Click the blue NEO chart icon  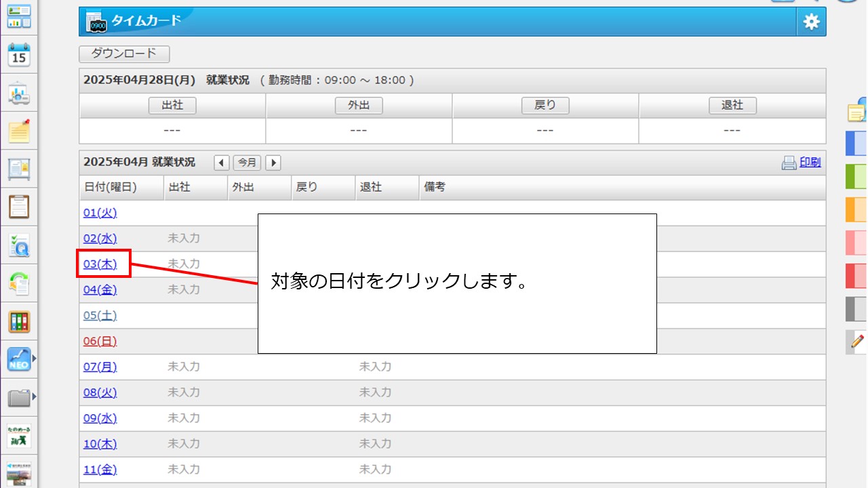click(x=19, y=359)
